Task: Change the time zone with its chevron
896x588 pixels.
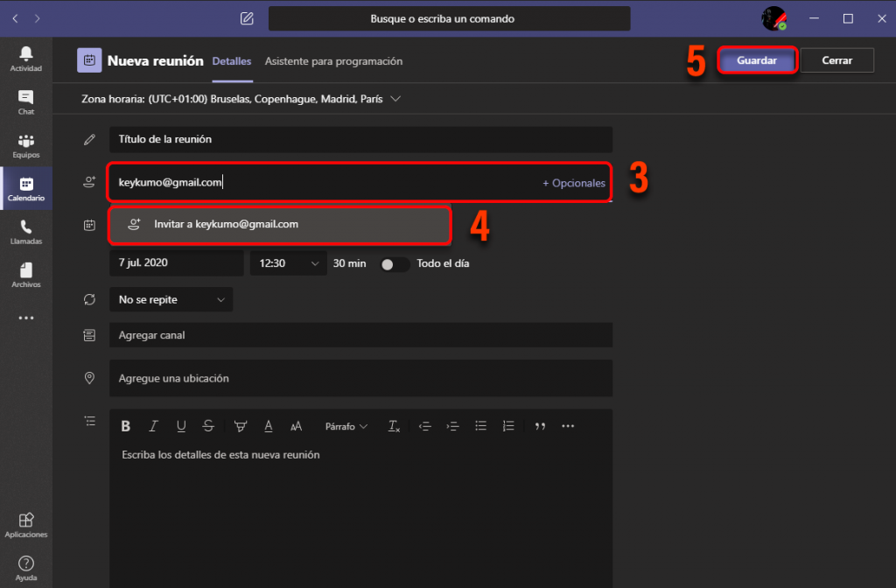Action: (x=395, y=99)
